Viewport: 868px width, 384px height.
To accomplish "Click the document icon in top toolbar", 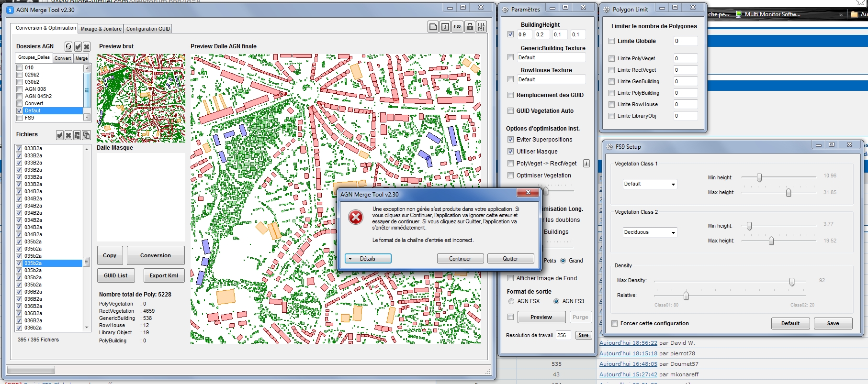I will pos(433,27).
